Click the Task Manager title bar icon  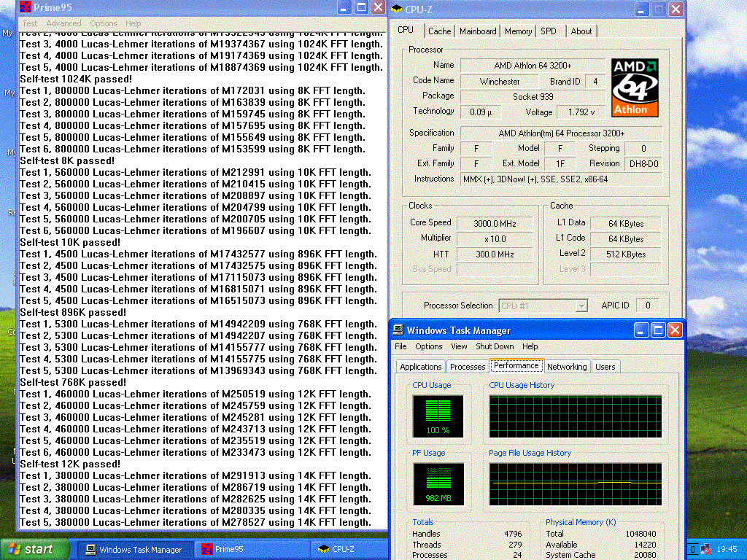[x=398, y=330]
